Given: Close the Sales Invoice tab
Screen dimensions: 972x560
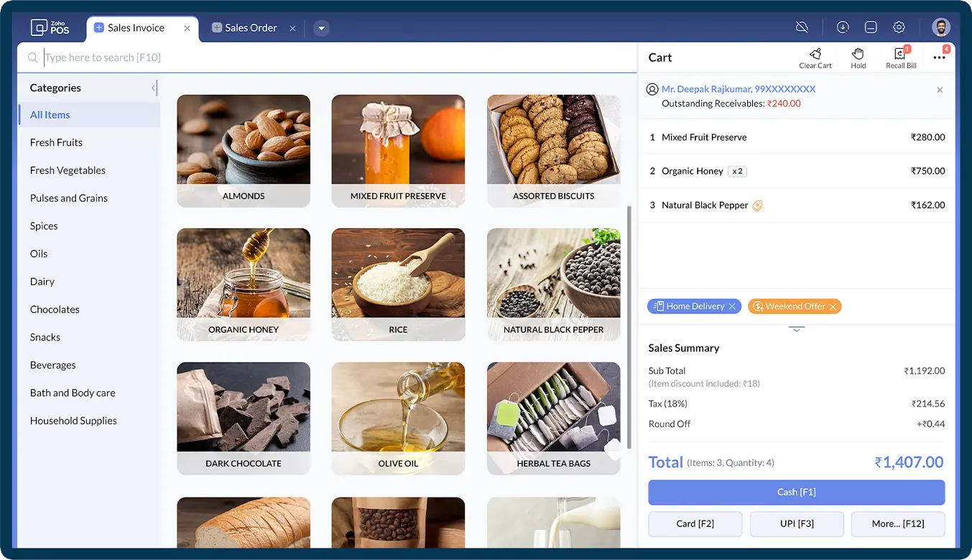Looking at the screenshot, I should [x=188, y=28].
